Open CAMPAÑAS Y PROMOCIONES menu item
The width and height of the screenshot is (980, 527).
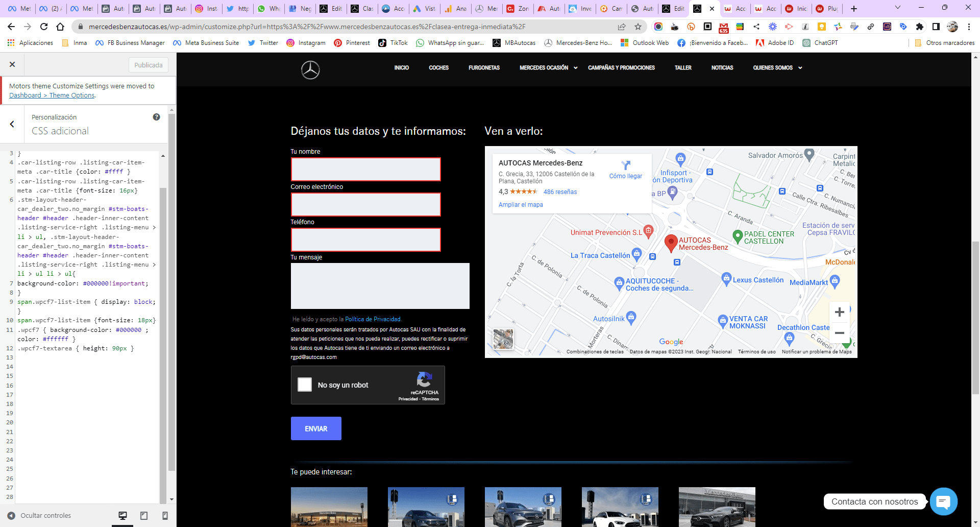point(621,68)
